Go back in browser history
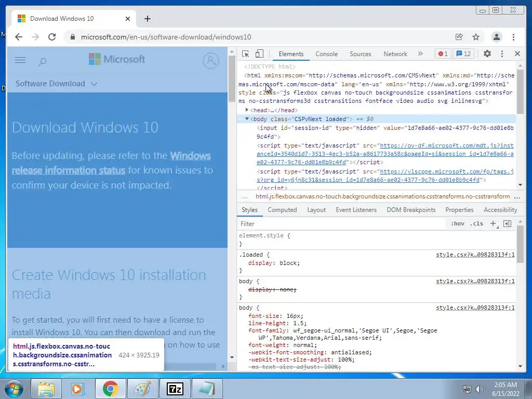The width and height of the screenshot is (532, 399). [x=19, y=37]
